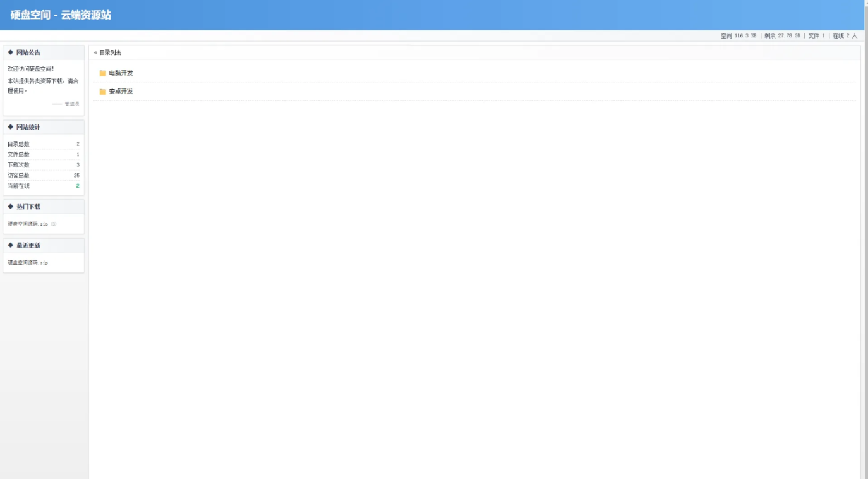
Task: Click the 剩余 27.78 GB status text
Action: (782, 36)
